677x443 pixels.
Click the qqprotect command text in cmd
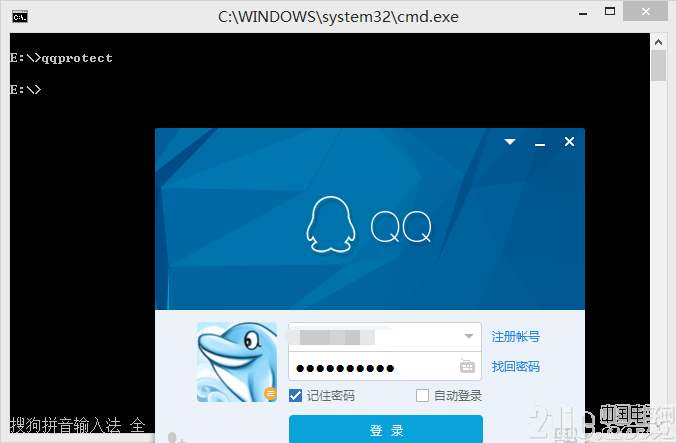(77, 58)
